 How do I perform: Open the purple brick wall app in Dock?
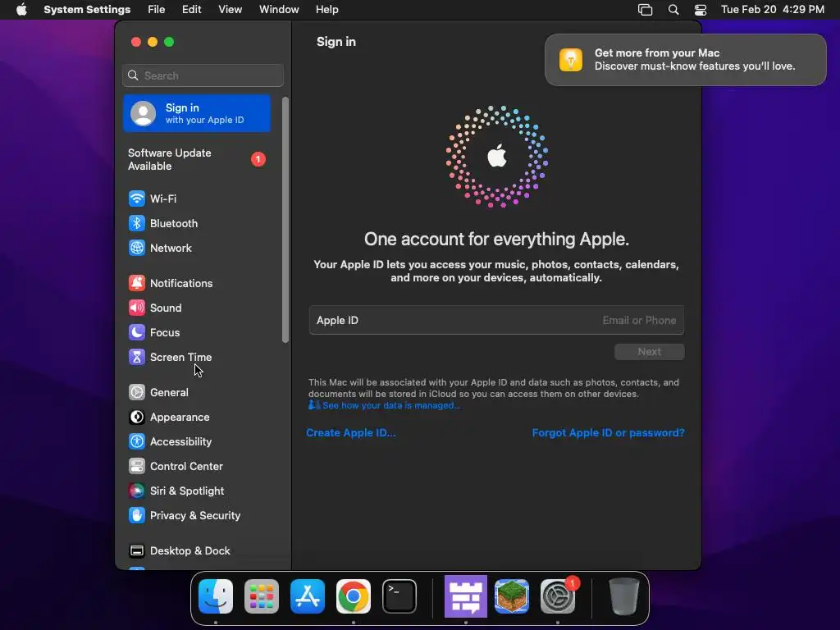[x=466, y=596]
